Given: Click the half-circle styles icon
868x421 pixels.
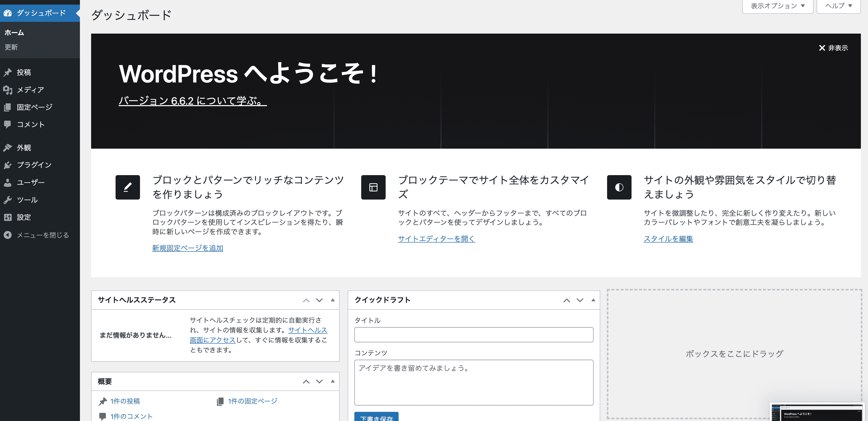Looking at the screenshot, I should [x=619, y=187].
